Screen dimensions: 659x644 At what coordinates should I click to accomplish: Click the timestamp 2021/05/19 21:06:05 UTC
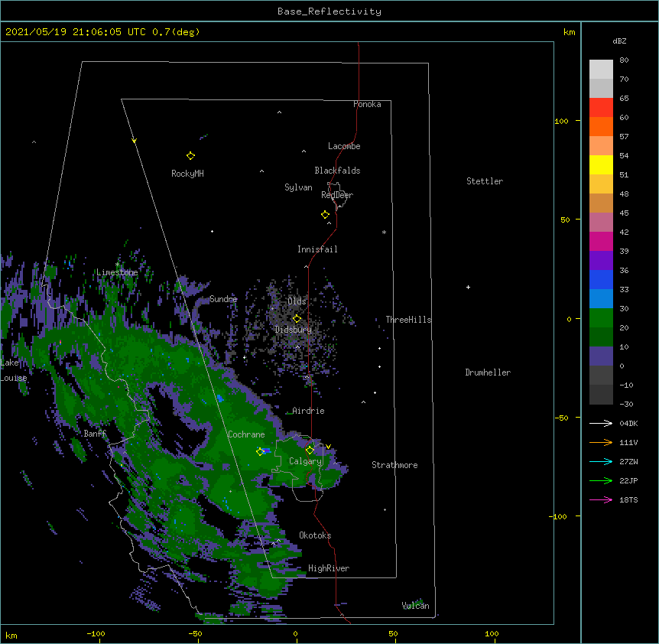pos(76,32)
